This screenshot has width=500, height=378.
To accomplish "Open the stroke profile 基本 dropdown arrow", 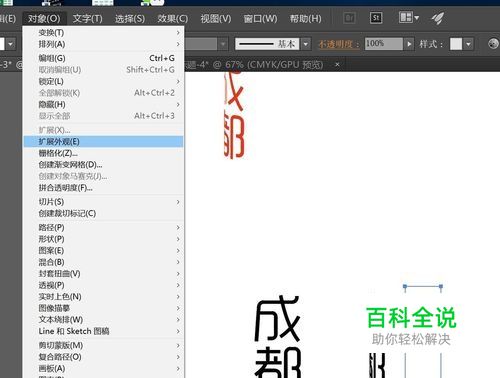I will [306, 44].
